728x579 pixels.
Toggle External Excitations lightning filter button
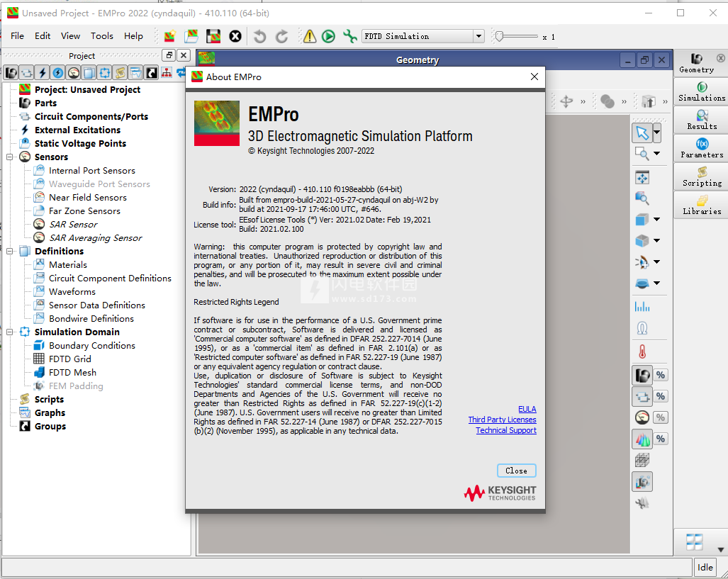pos(43,72)
